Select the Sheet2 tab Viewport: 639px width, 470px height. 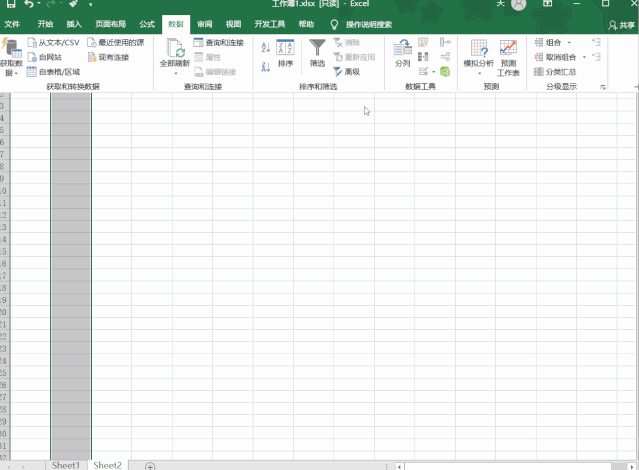(108, 465)
